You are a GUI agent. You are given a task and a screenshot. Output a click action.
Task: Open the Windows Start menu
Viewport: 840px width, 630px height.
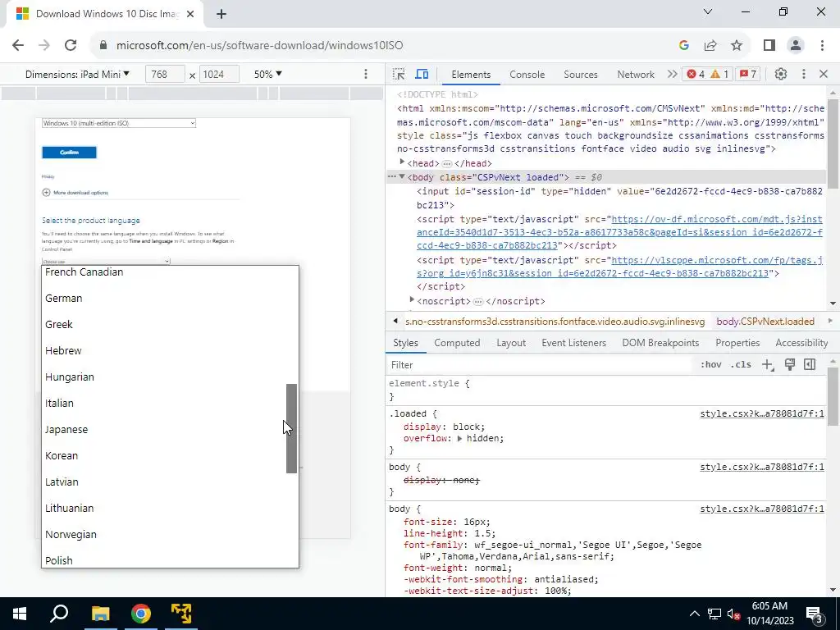[20, 614]
